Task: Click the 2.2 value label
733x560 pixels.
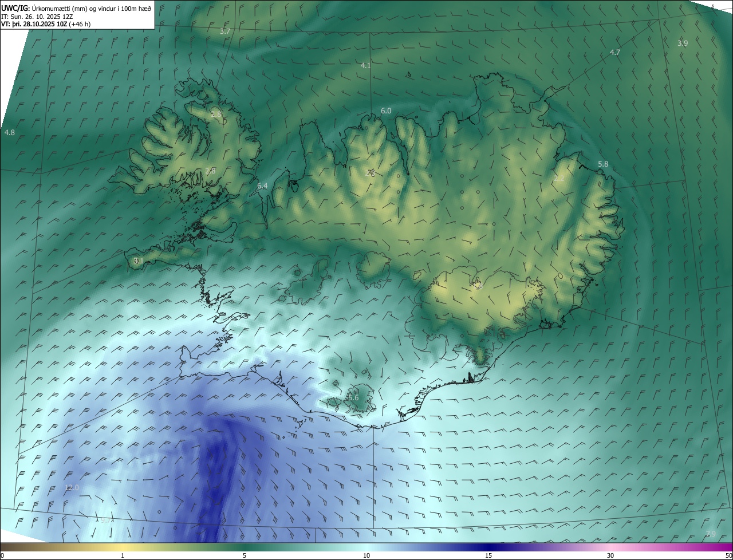Action: coord(559,179)
